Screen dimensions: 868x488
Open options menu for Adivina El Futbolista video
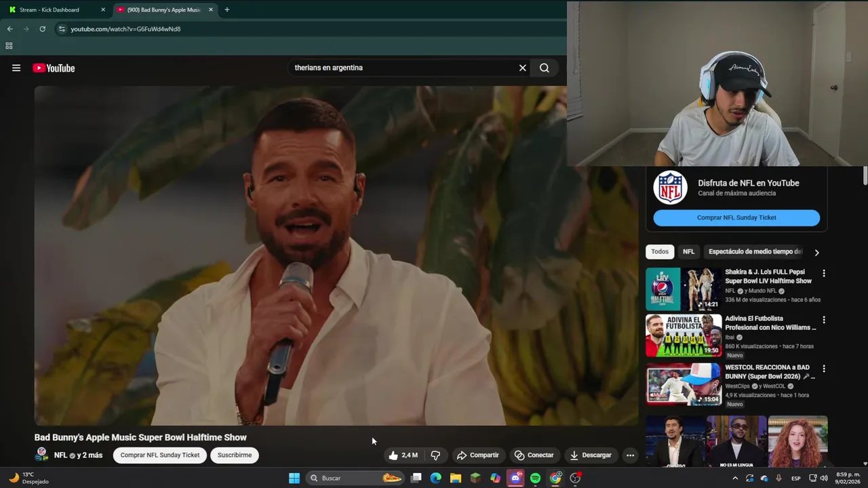pos(824,320)
